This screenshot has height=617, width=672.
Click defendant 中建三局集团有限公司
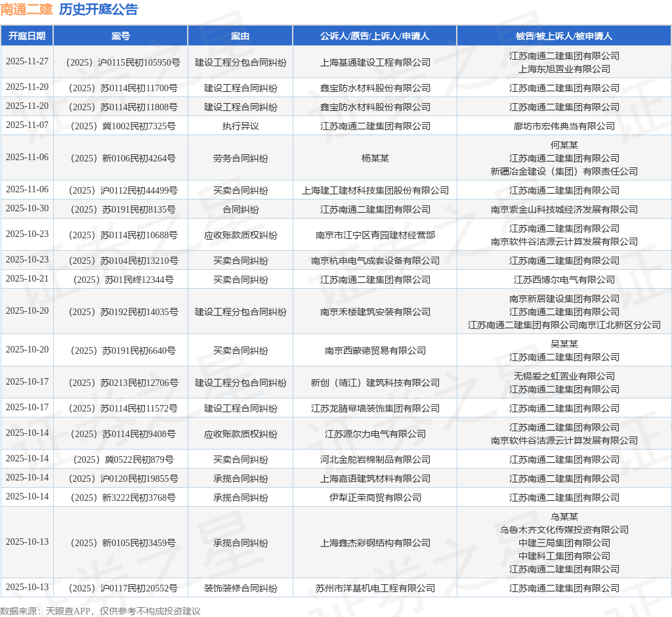[564, 543]
